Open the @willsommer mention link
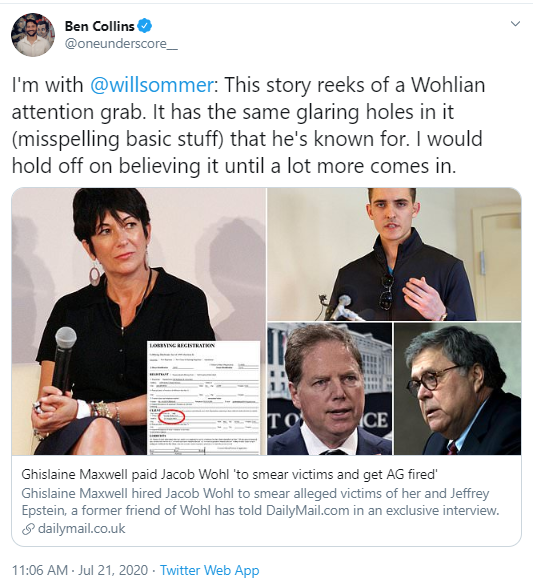This screenshot has width=533, height=581. (x=152, y=85)
